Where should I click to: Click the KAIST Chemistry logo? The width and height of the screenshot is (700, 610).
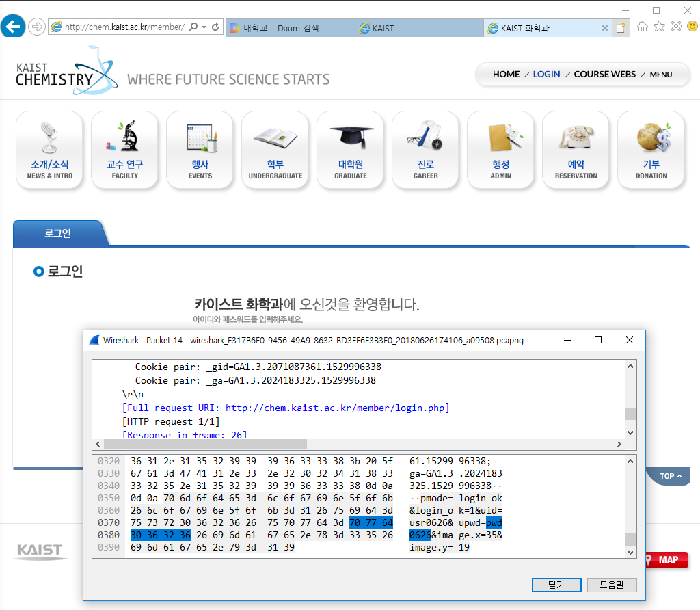click(66, 71)
